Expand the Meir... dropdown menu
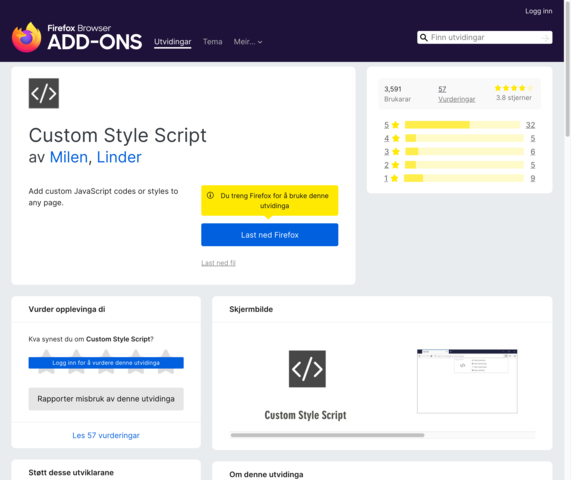 click(248, 42)
